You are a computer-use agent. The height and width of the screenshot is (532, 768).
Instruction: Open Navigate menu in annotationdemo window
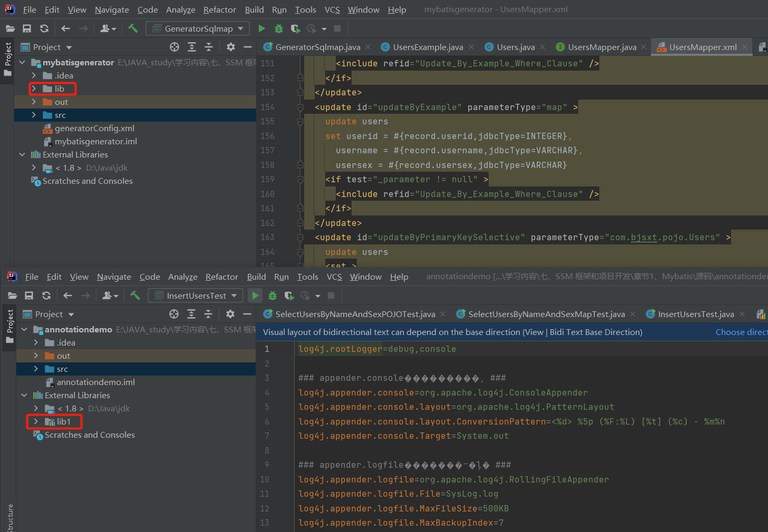coord(114,277)
